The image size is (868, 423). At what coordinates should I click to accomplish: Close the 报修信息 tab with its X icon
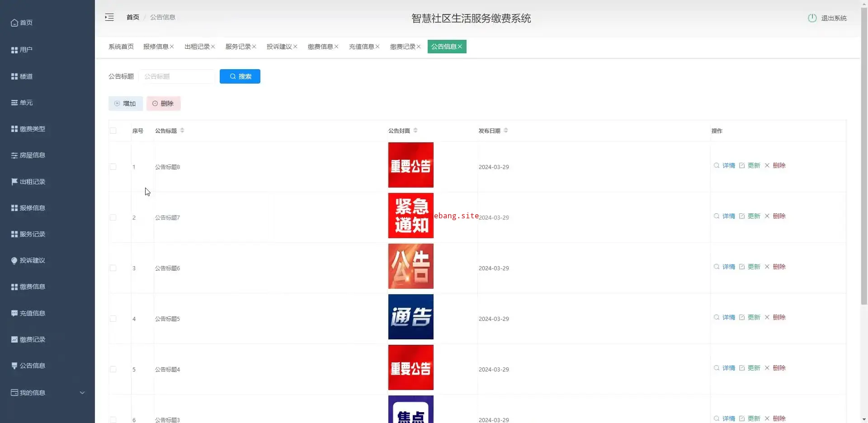click(x=172, y=47)
